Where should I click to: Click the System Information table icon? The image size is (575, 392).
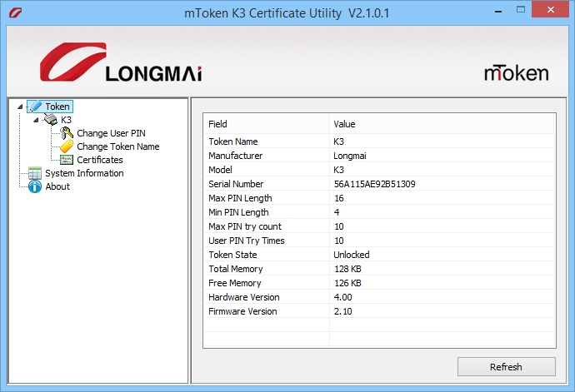pos(35,173)
